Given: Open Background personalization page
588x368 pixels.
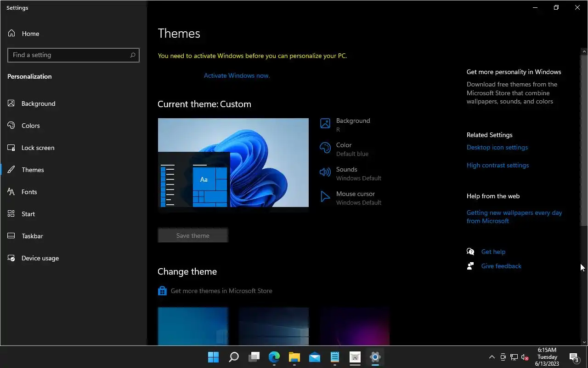Looking at the screenshot, I should click(x=39, y=103).
